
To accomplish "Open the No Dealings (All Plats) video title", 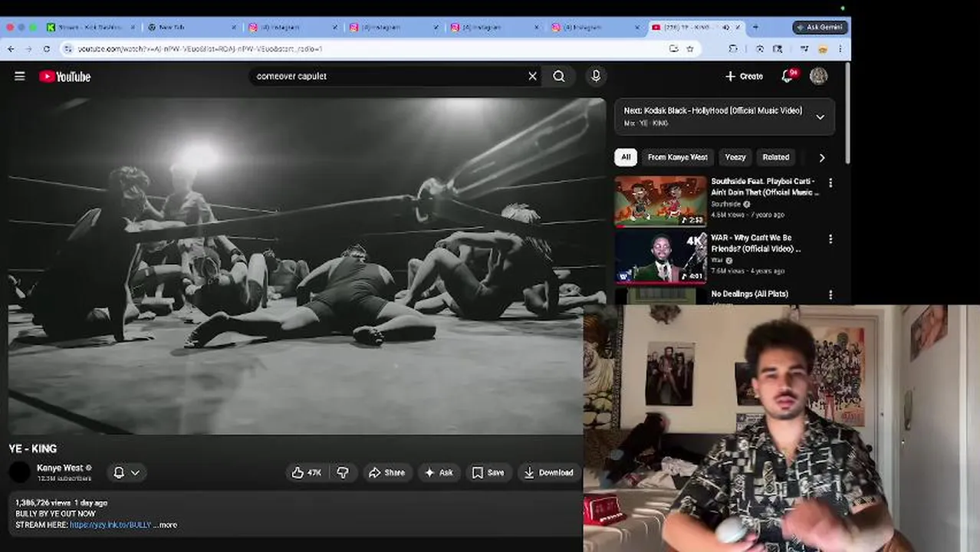I will pyautogui.click(x=749, y=294).
